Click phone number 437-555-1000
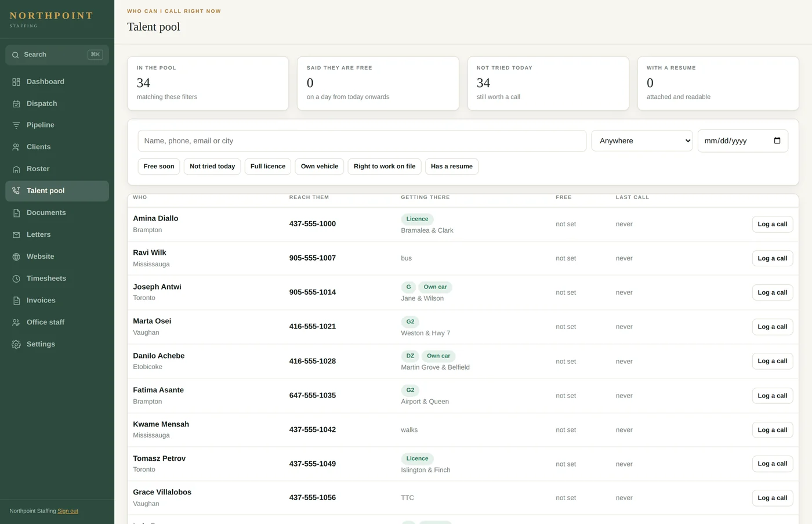812x524 pixels. point(313,224)
